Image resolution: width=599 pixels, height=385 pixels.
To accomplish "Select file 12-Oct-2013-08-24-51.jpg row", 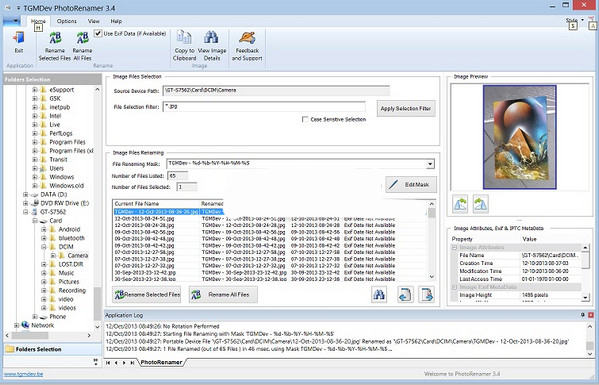I will 254,218.
